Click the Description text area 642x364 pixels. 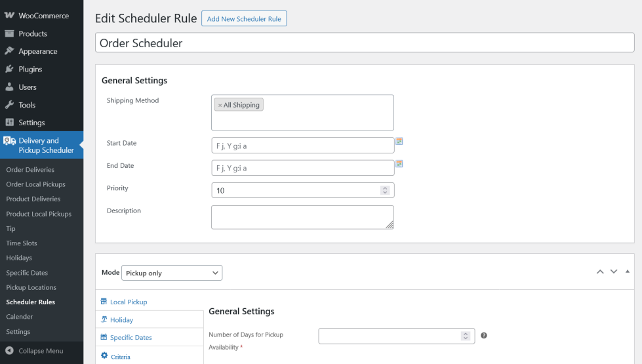pos(302,217)
